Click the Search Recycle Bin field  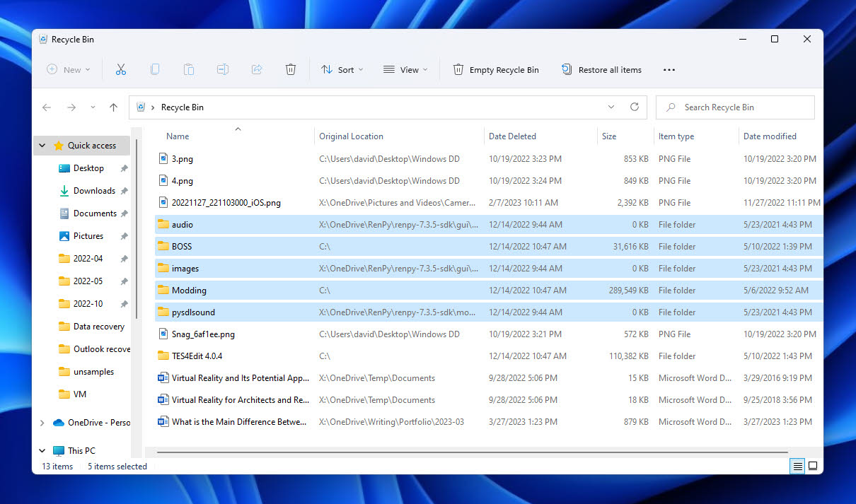click(x=735, y=107)
